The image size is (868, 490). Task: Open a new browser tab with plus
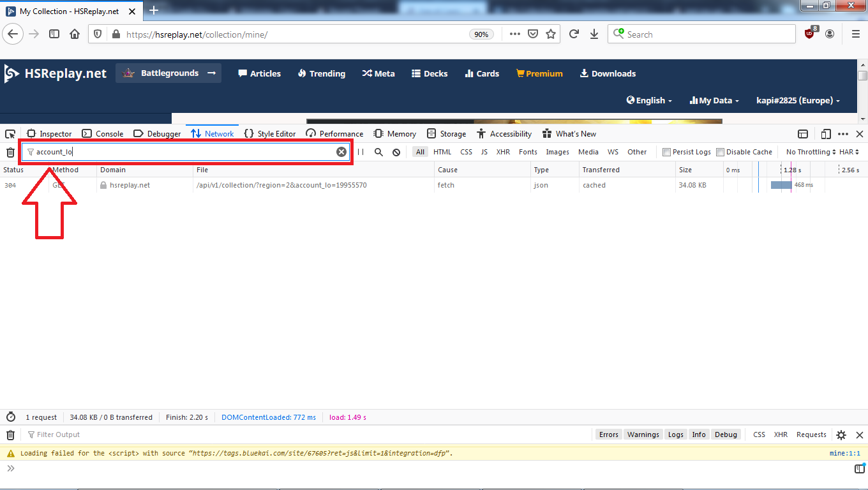(153, 11)
